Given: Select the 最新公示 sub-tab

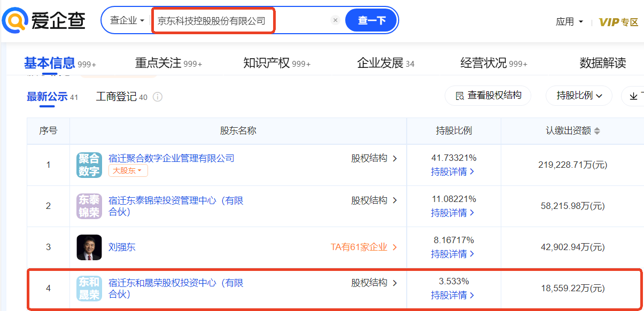Looking at the screenshot, I should click(x=52, y=97).
